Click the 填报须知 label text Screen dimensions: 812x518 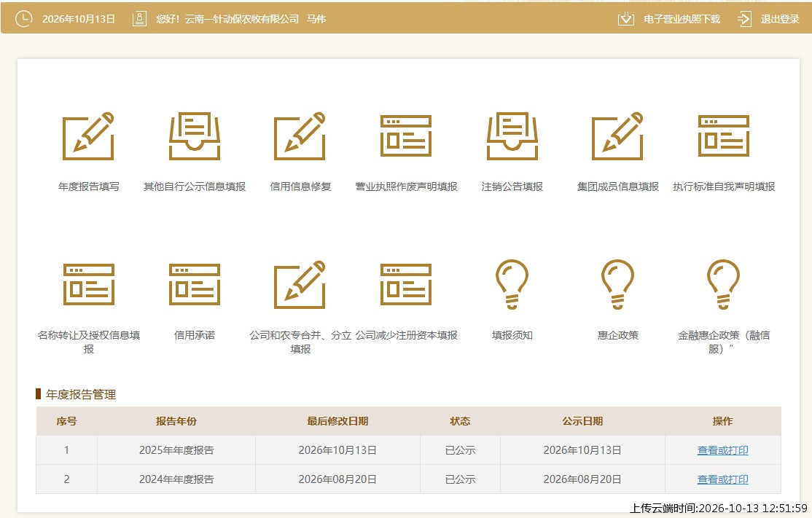[512, 335]
